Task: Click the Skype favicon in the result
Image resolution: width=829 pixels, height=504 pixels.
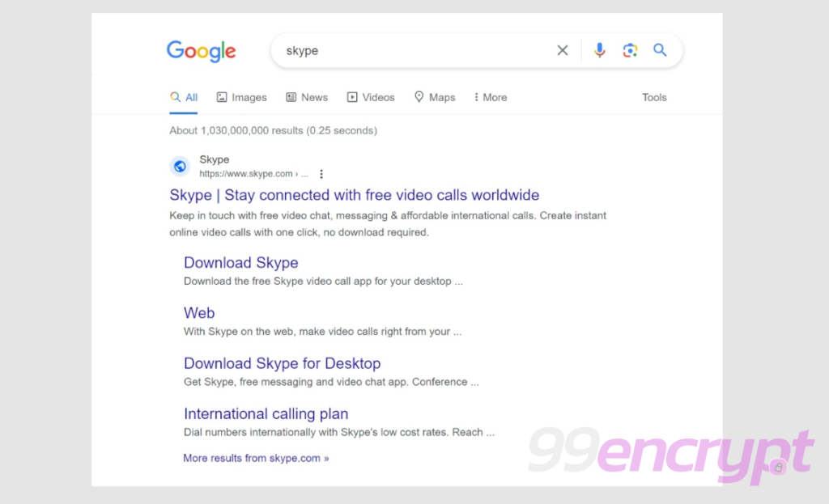Action: (x=180, y=166)
